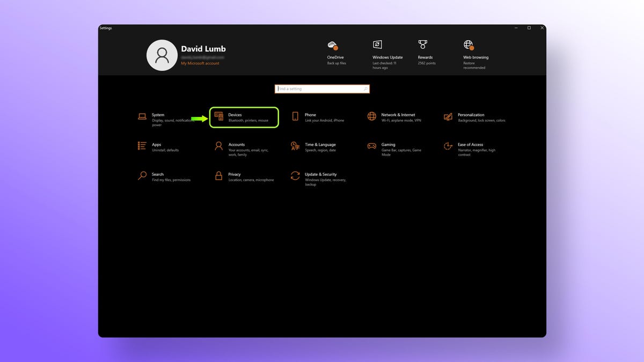Viewport: 644px width, 362px height.
Task: Open Windows Update status
Action: click(x=376, y=46)
